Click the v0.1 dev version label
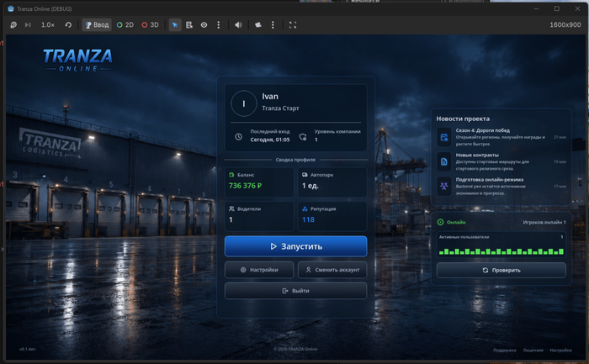The height and width of the screenshot is (364, 589). [28, 349]
